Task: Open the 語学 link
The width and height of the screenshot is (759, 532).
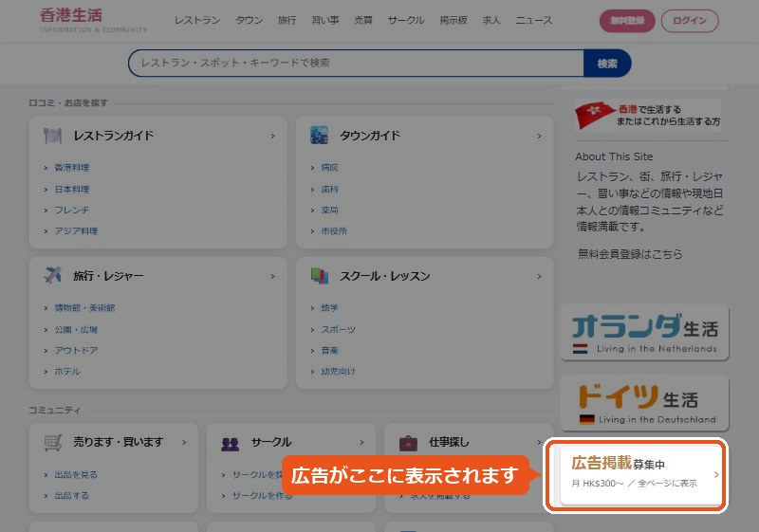Action: point(329,307)
